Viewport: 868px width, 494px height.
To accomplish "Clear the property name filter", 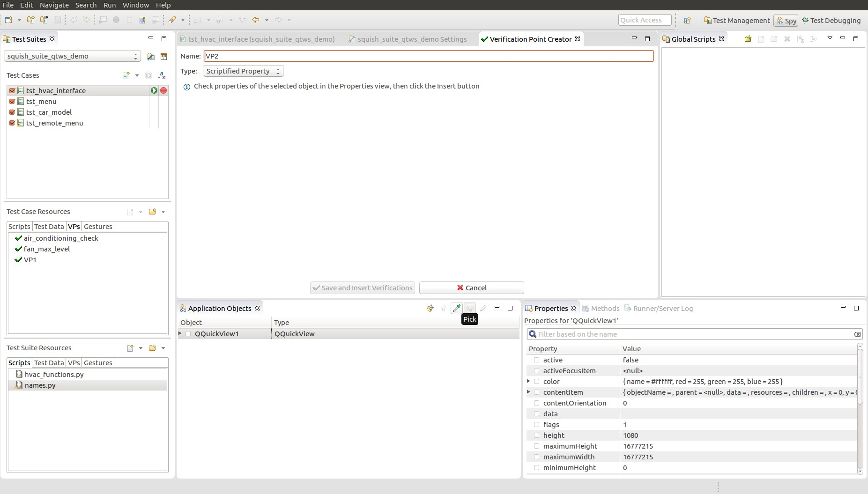I will [x=857, y=334].
